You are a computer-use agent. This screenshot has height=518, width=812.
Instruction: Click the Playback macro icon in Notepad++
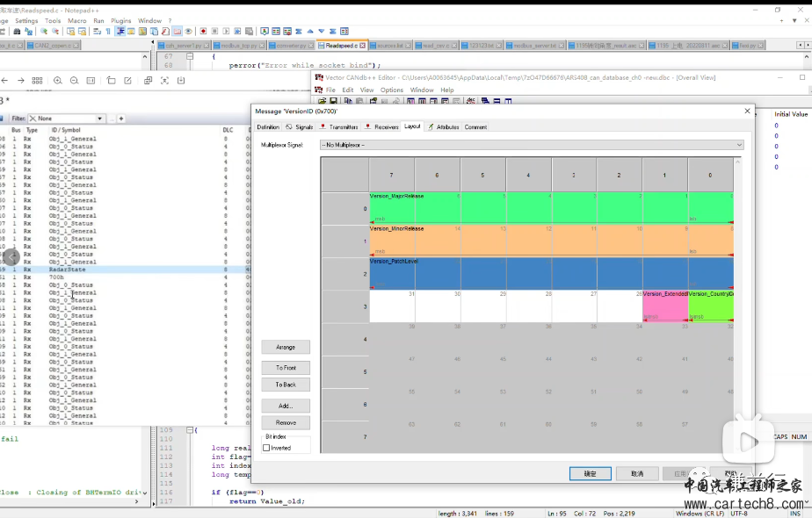point(226,32)
